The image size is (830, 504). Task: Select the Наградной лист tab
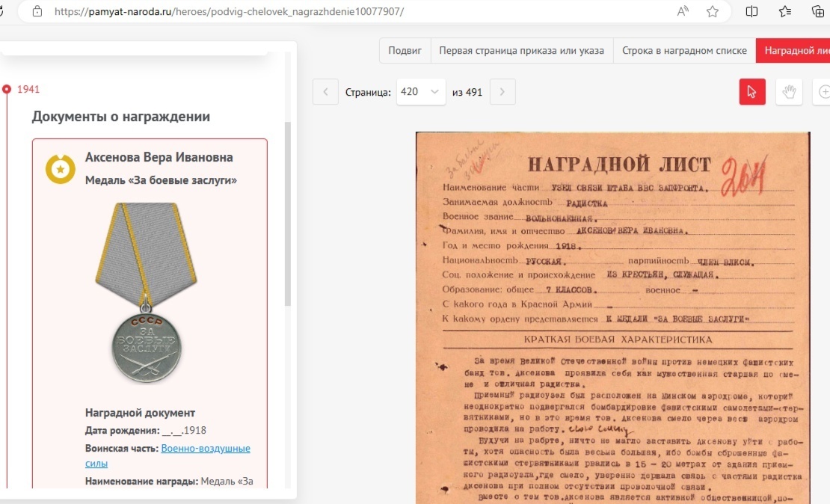click(x=793, y=51)
